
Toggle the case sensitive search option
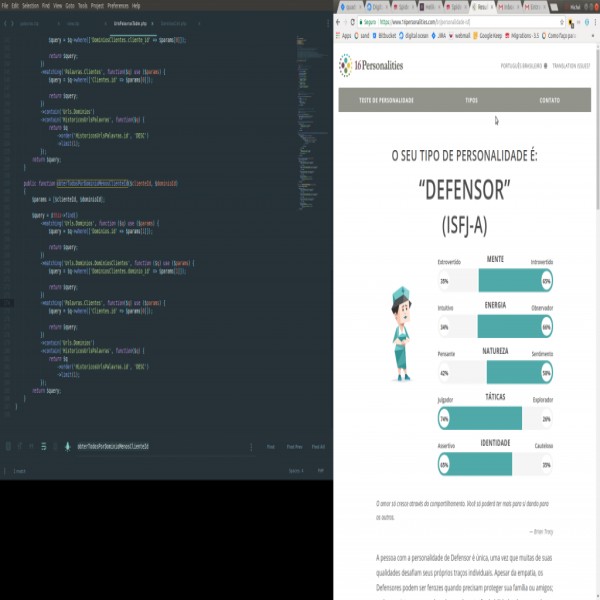[x=20, y=446]
